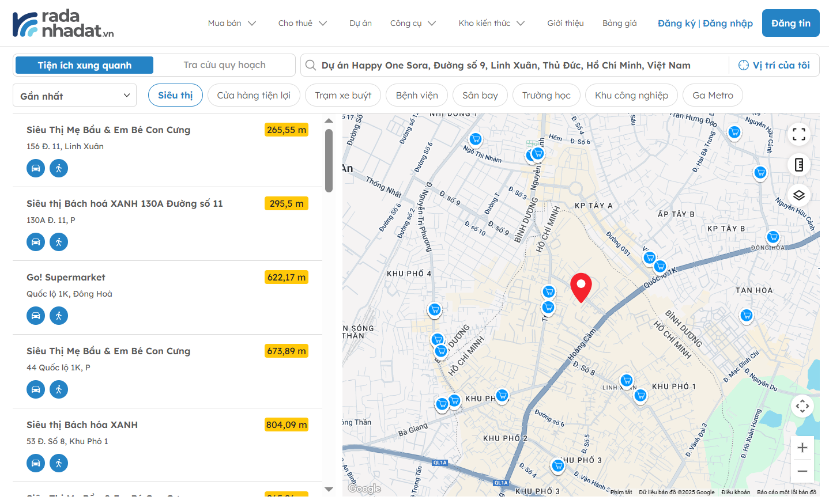The image size is (829, 504).
Task: Switch to Tra cứu quy hoạch tab
Action: [x=224, y=65]
